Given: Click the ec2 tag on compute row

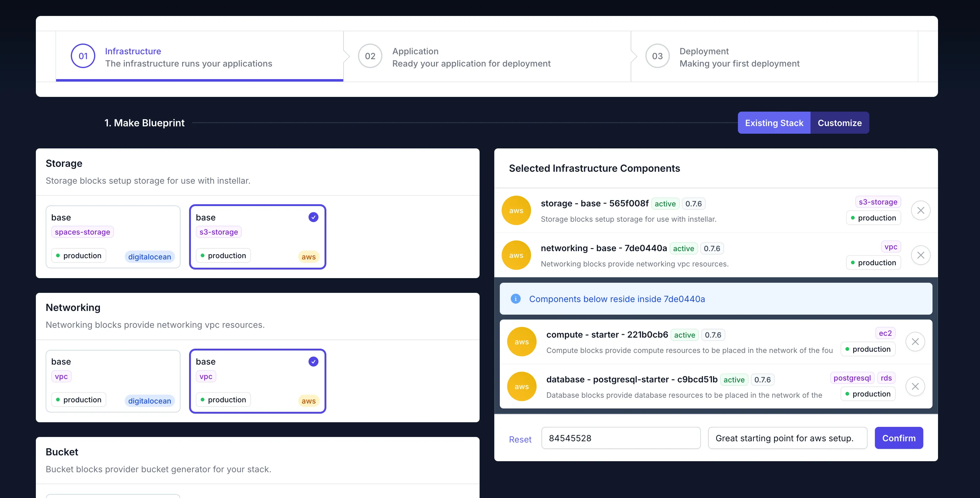Looking at the screenshot, I should [x=885, y=333].
